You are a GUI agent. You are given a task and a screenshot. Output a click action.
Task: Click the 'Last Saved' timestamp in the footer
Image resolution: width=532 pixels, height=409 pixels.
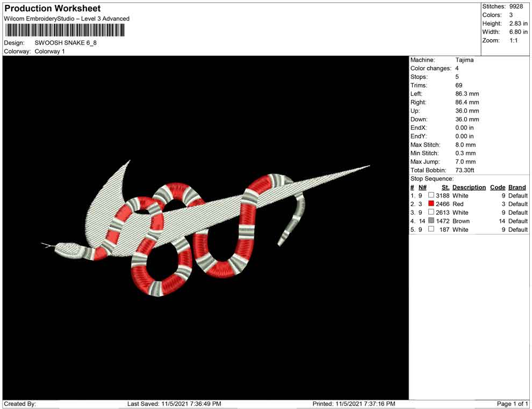(174, 404)
